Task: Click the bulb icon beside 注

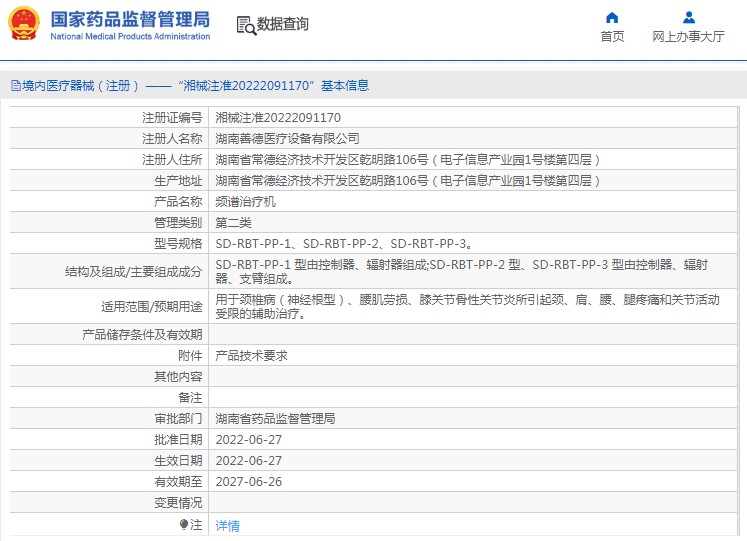Action: tap(184, 524)
